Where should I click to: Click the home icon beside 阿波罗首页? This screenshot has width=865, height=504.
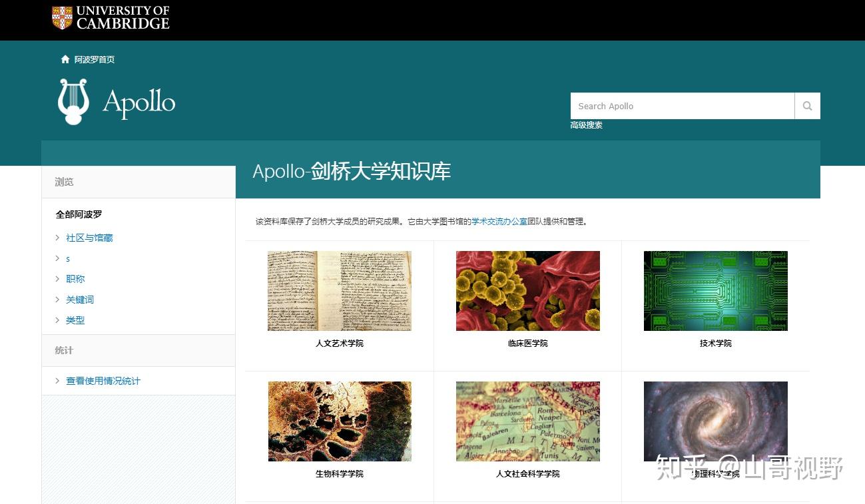pyautogui.click(x=65, y=59)
